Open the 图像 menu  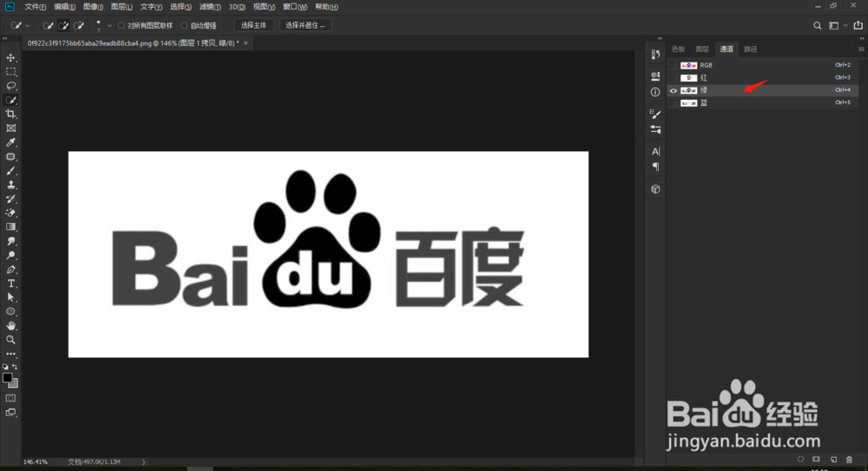click(93, 7)
